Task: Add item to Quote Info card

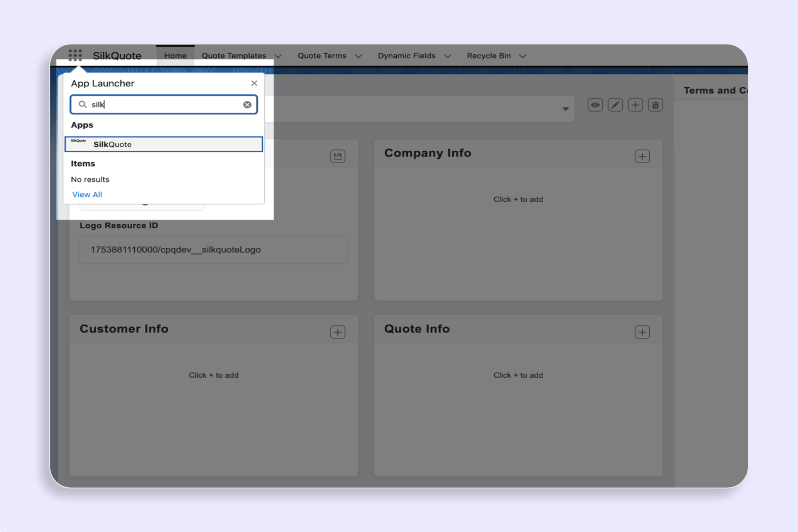Action: tap(642, 332)
